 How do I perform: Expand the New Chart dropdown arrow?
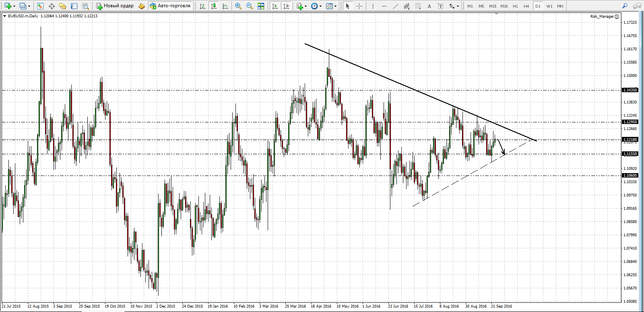click(x=14, y=6)
